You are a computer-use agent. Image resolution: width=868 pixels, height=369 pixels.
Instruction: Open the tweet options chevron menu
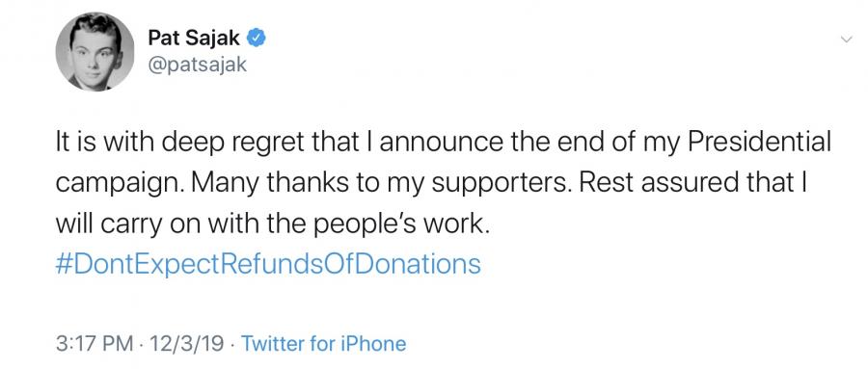(x=846, y=39)
